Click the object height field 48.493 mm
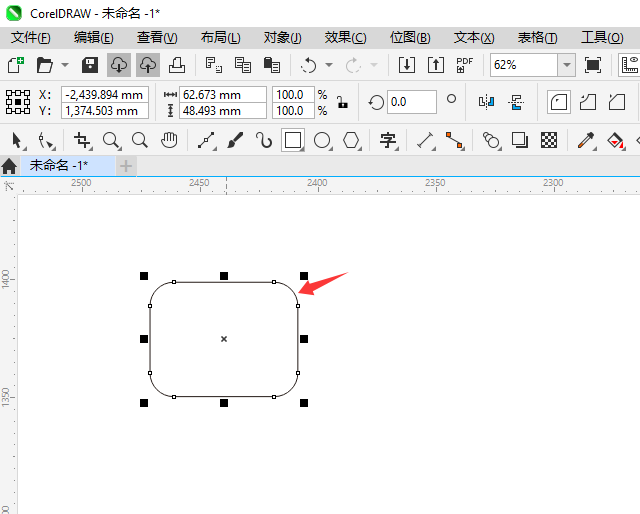This screenshot has width=640, height=514. pos(222,111)
